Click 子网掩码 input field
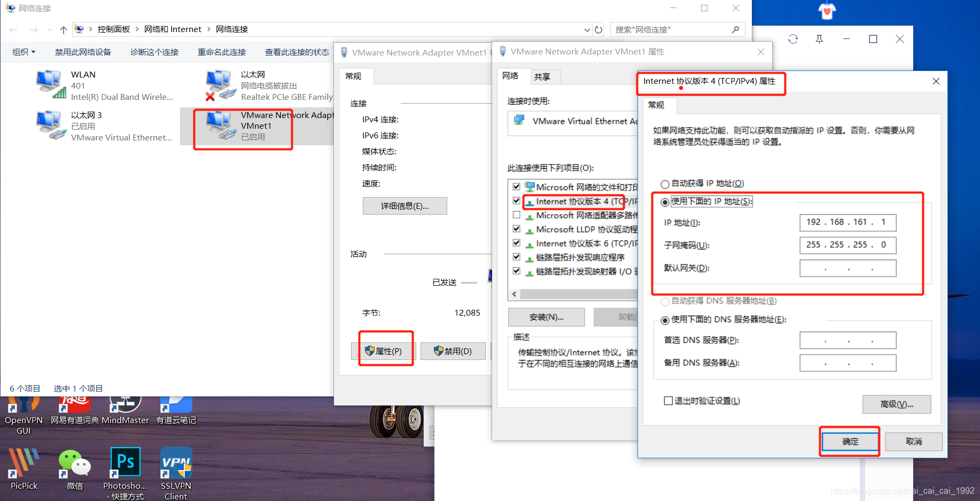The width and height of the screenshot is (980, 501). coord(847,245)
